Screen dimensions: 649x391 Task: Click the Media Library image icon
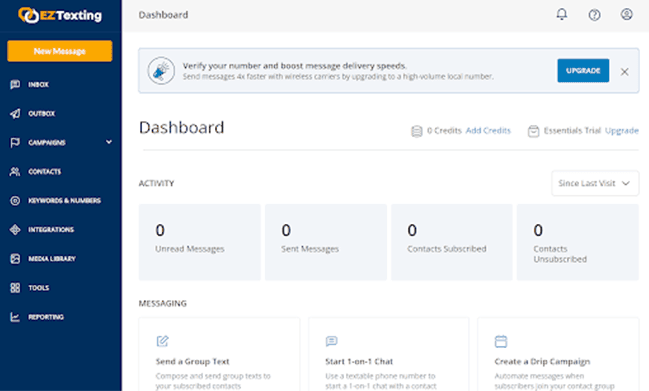click(15, 259)
